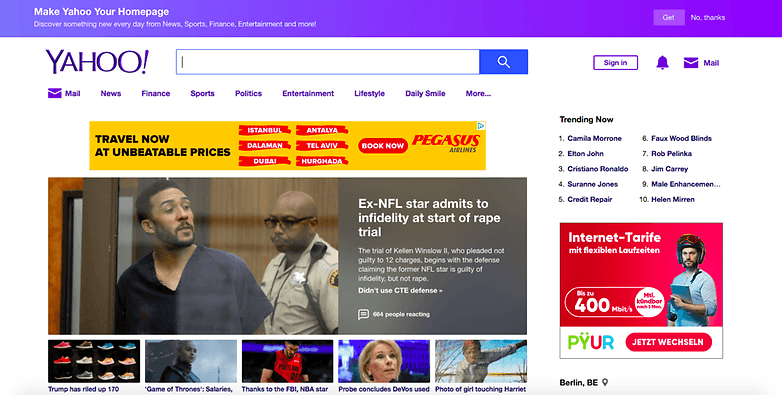Expand the More... navigation menu
Viewport: 782px width, 395px height.
(x=478, y=93)
